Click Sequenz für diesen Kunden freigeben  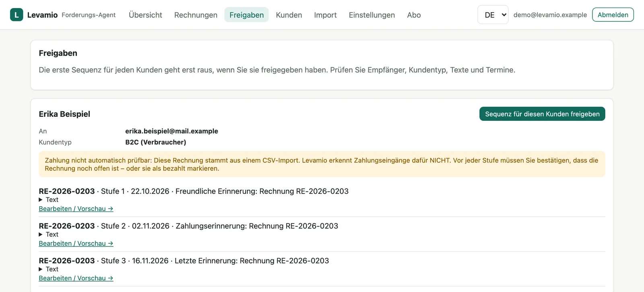tap(542, 114)
